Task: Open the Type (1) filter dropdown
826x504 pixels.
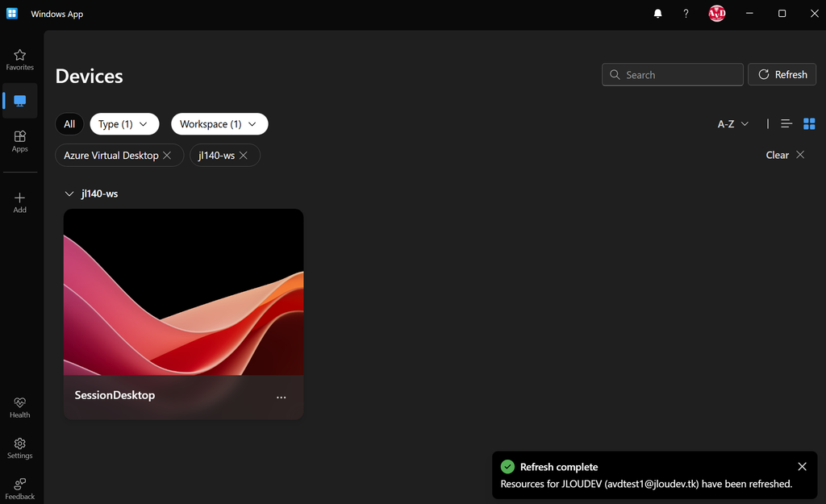Action: [x=124, y=124]
